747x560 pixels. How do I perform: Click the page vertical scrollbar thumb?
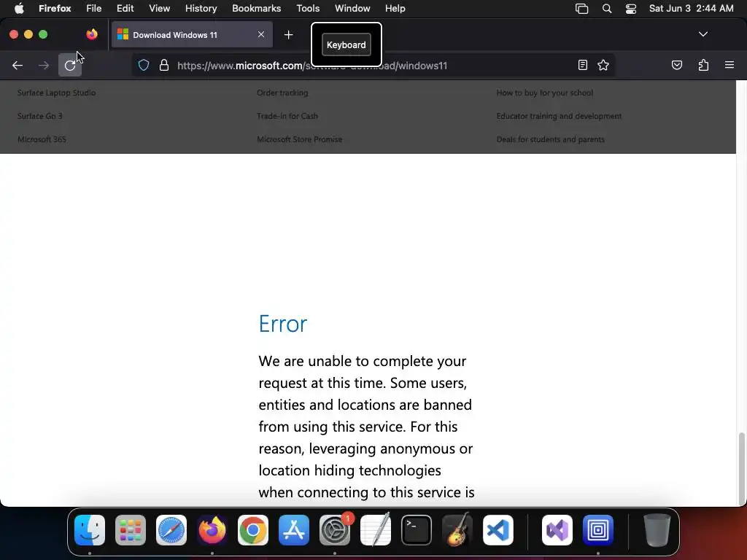[741, 469]
